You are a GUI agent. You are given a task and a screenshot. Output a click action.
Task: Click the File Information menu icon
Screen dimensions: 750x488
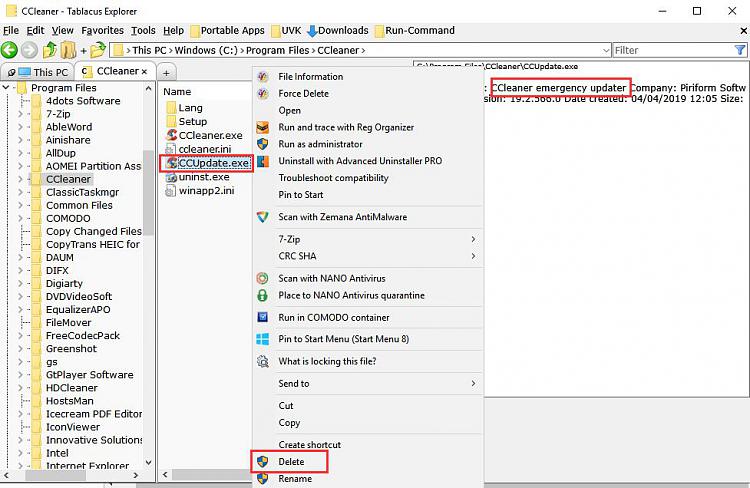click(263, 77)
